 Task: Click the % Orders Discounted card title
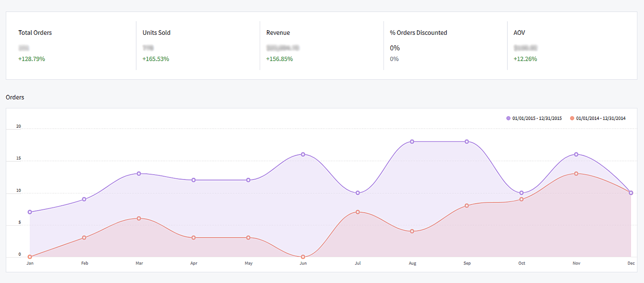[418, 33]
